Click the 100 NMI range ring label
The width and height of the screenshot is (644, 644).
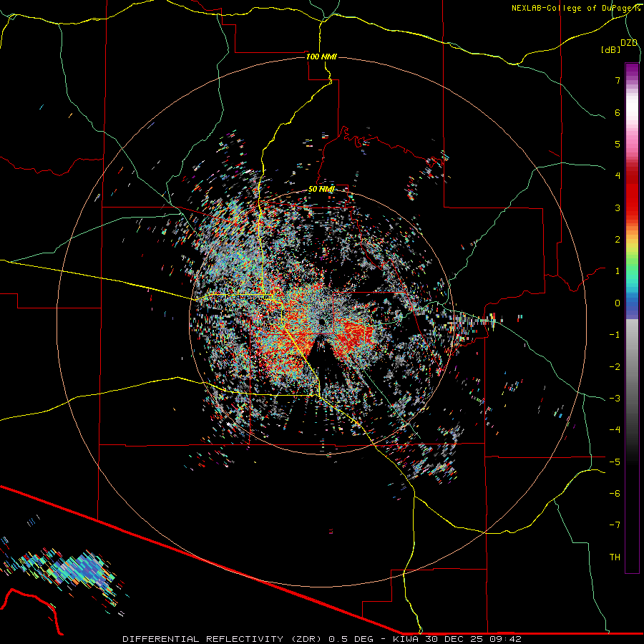[x=321, y=57]
